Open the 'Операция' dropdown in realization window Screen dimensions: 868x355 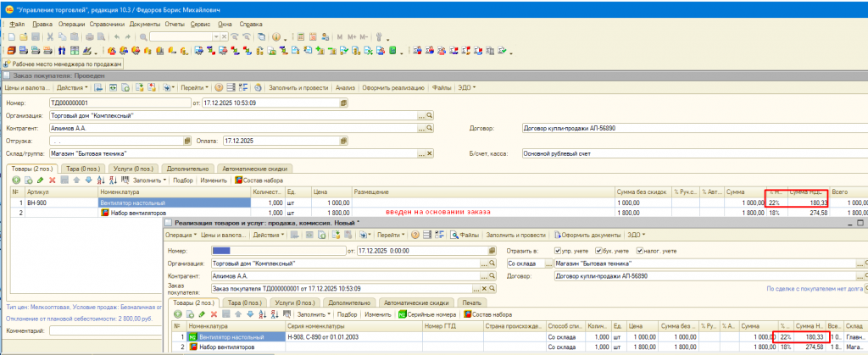pyautogui.click(x=182, y=235)
